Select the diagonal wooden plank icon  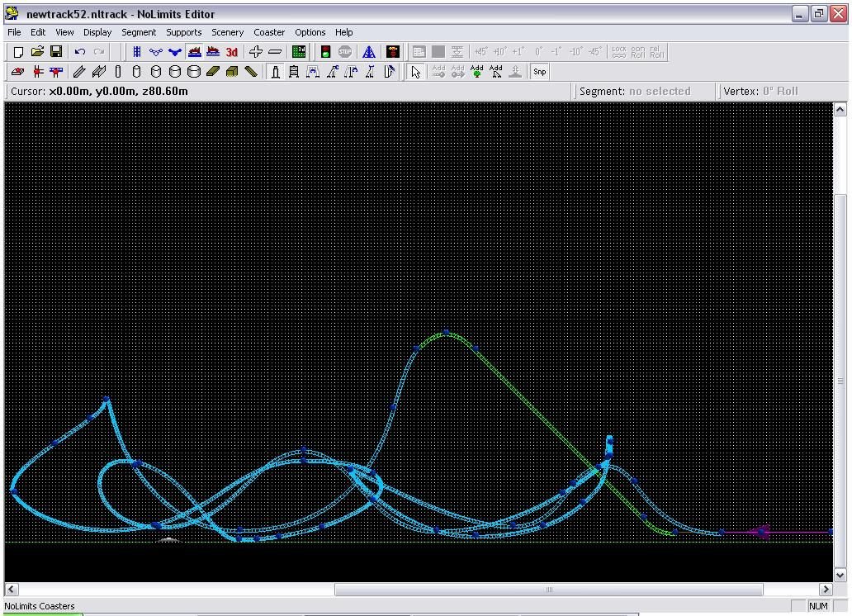[251, 71]
